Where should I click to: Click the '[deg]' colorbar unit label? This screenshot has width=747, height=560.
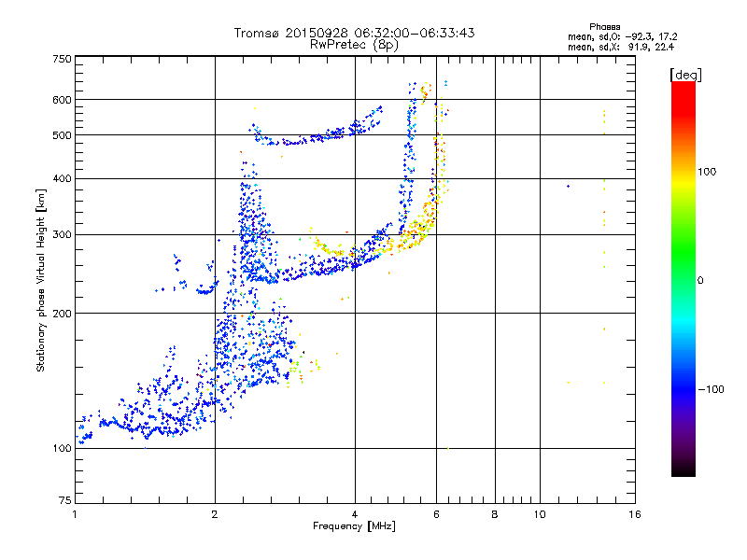coord(685,75)
